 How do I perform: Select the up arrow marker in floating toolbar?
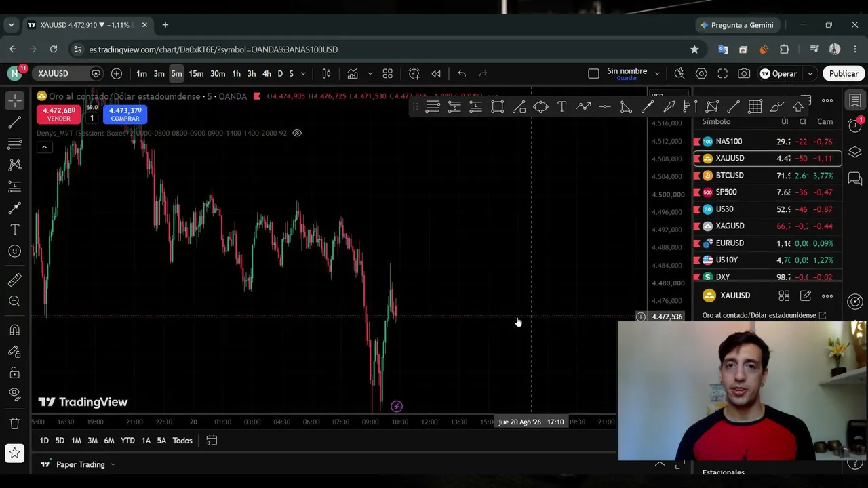798,106
